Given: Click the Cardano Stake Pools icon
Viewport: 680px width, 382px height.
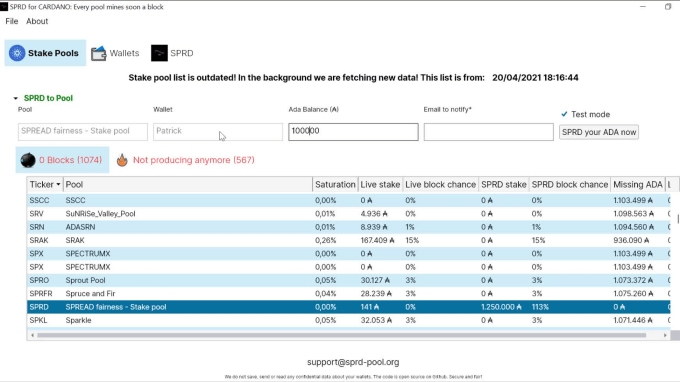Looking at the screenshot, I should pyautogui.click(x=17, y=53).
